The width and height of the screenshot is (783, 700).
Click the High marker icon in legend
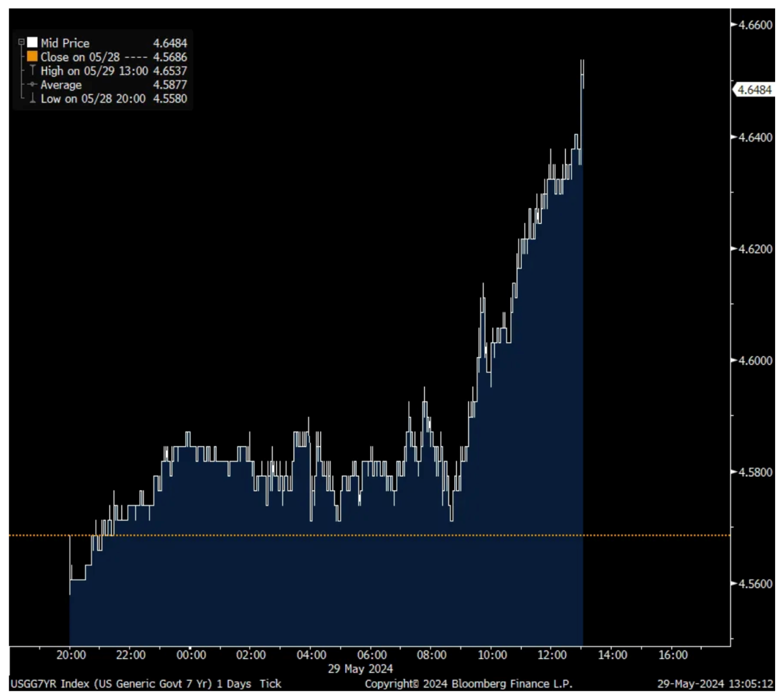(x=32, y=70)
